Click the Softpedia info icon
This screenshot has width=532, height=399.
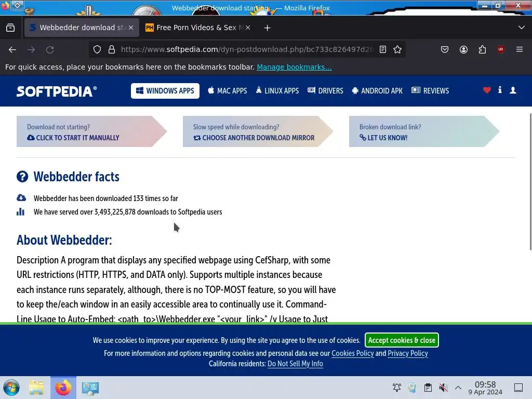click(500, 90)
